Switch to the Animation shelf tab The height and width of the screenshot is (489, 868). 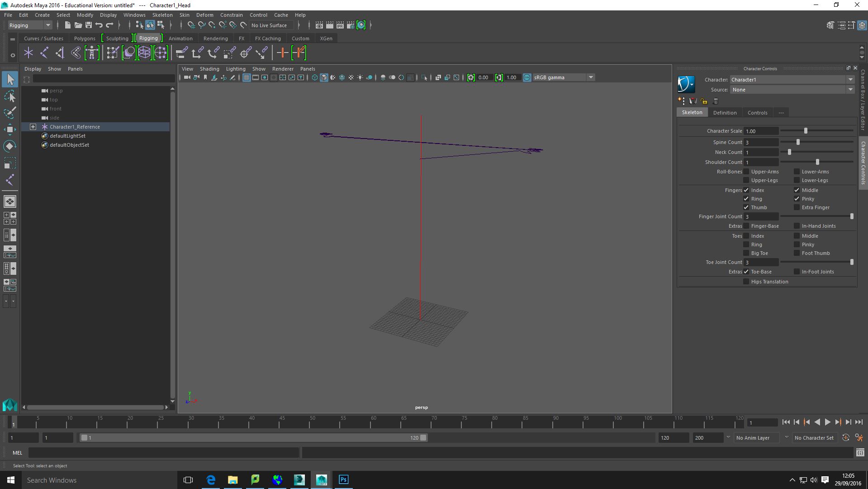point(180,38)
